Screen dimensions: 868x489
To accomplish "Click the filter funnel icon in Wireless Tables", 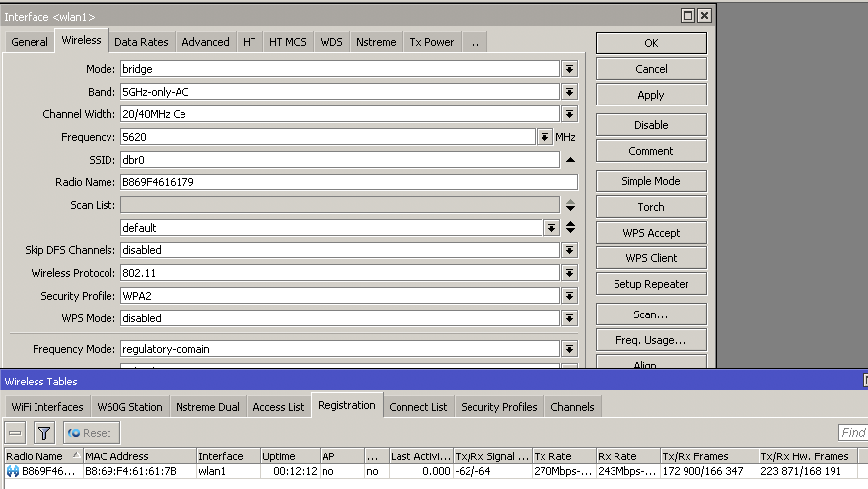I will [44, 433].
